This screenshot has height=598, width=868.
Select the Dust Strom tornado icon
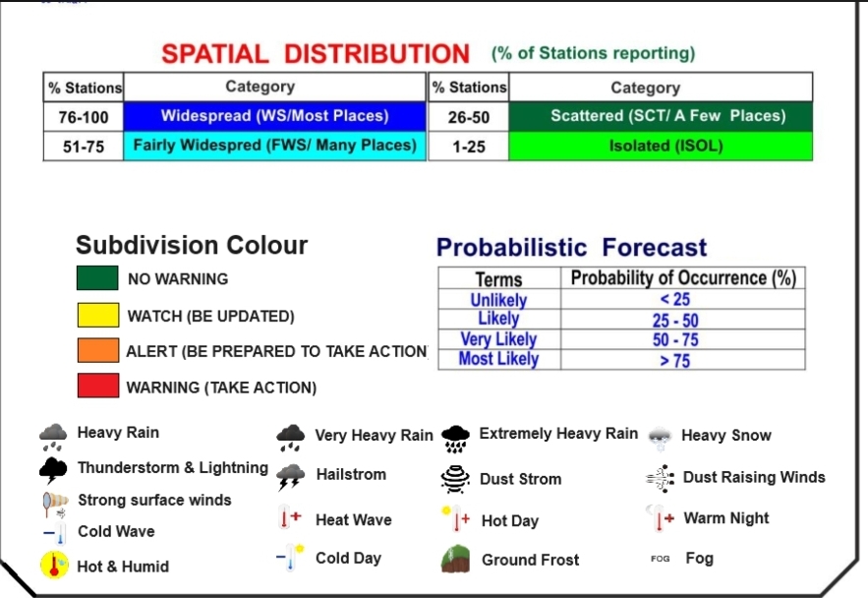click(455, 479)
